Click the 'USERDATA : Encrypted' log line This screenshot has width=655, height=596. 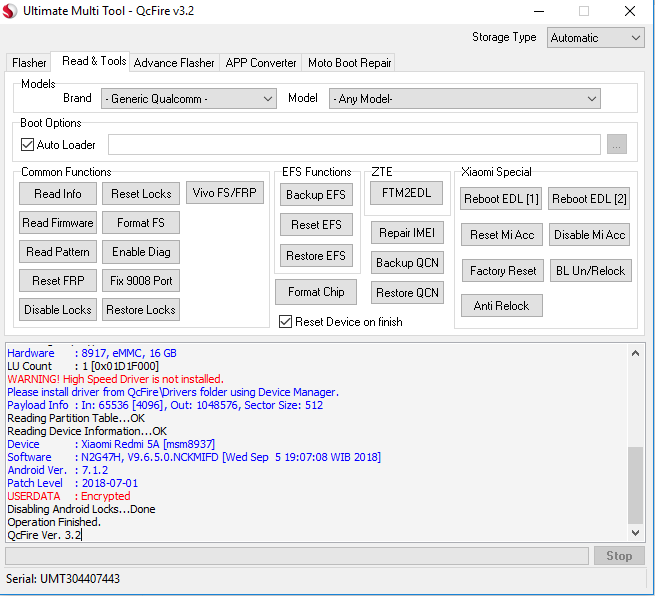69,496
